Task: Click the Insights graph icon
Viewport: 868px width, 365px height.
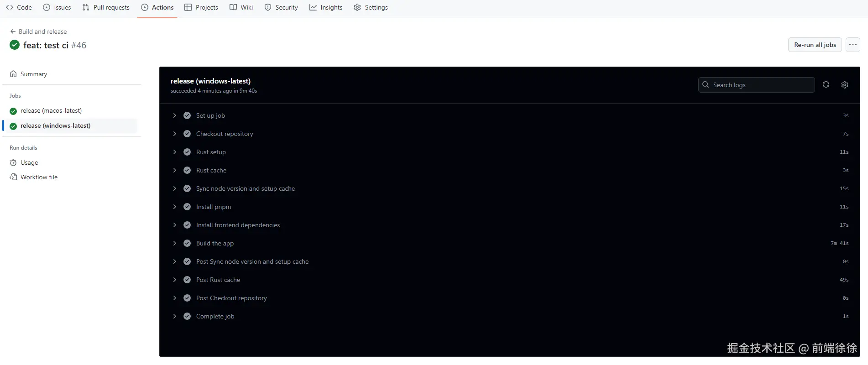Action: click(x=313, y=7)
